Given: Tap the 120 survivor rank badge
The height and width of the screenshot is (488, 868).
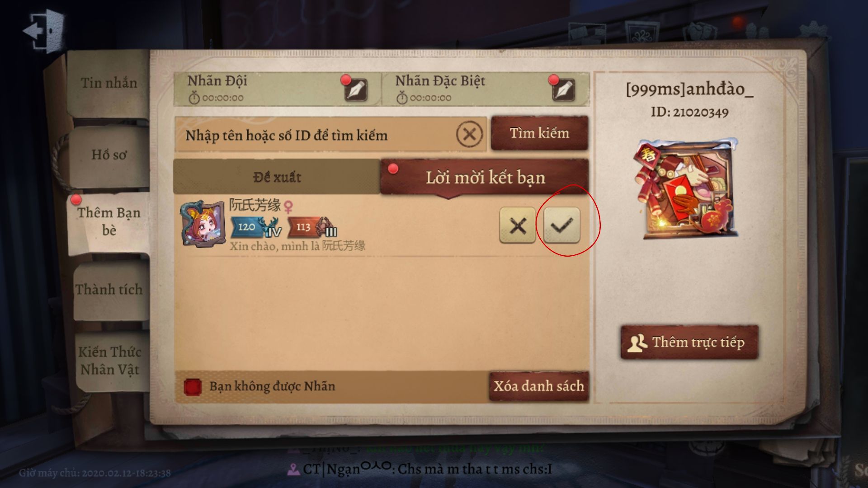Looking at the screenshot, I should pyautogui.click(x=256, y=227).
